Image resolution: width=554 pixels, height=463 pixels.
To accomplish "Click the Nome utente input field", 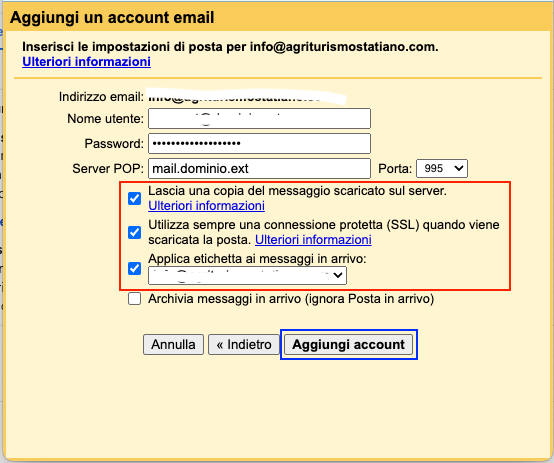I will tap(259, 118).
